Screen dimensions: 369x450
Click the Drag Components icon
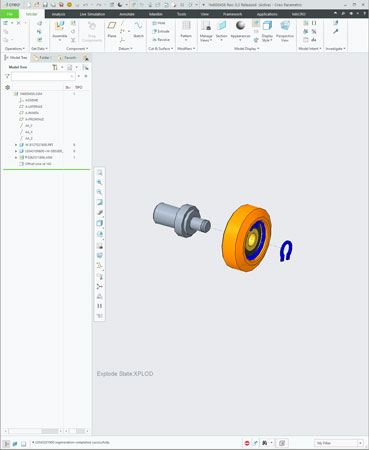coord(92,26)
